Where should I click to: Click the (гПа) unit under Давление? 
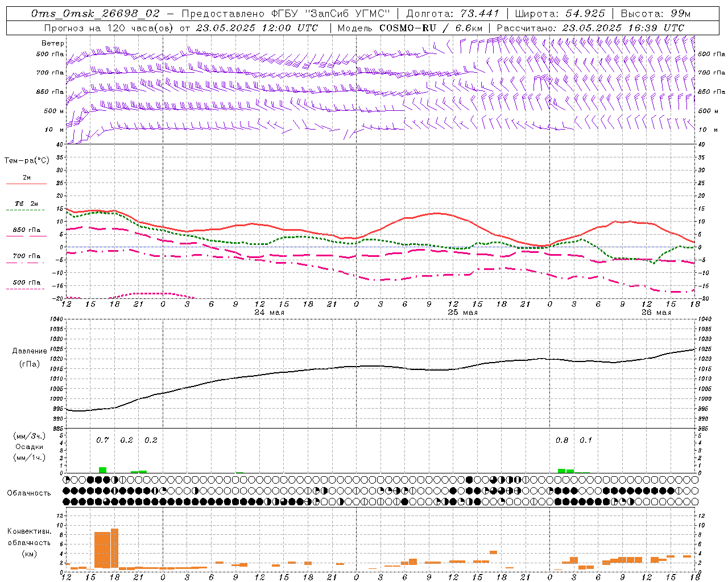[29, 364]
